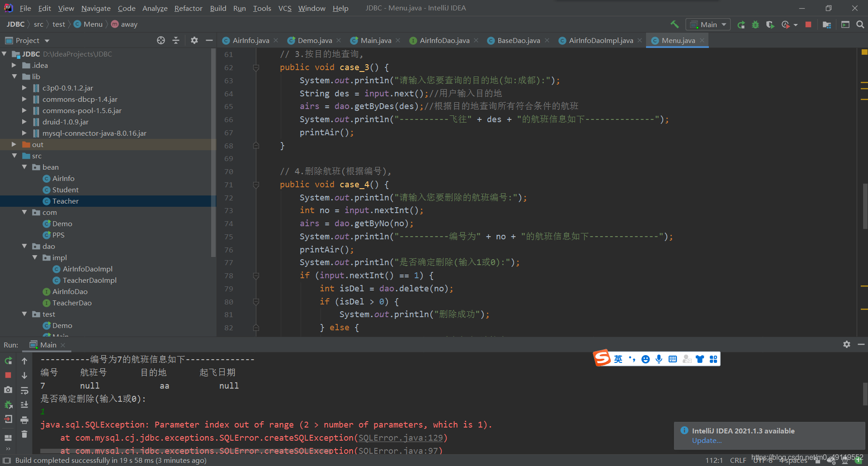The image size is (868, 466).
Task: Click scroll to end icon in Run console
Action: coord(24,404)
